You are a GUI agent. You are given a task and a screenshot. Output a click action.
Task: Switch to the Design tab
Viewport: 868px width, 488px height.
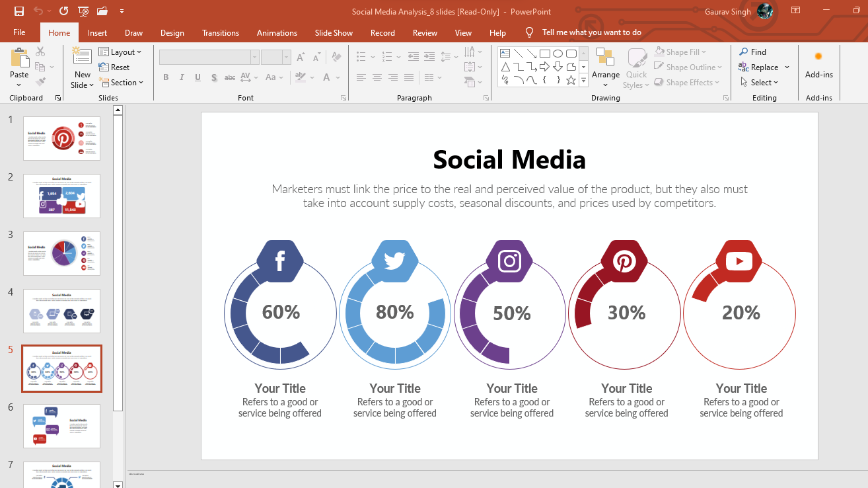click(x=172, y=32)
